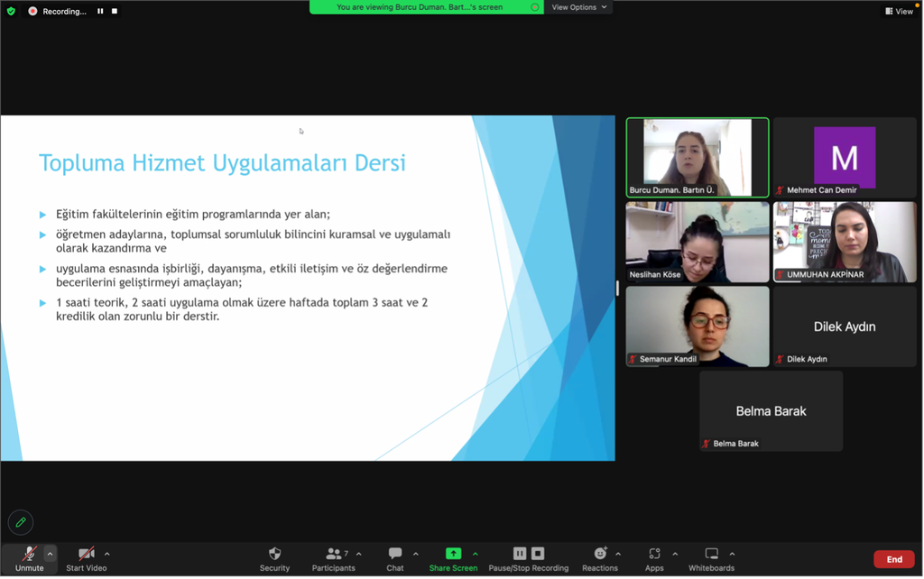Click the green annotation pencil icon
924x579 pixels.
pyautogui.click(x=20, y=522)
